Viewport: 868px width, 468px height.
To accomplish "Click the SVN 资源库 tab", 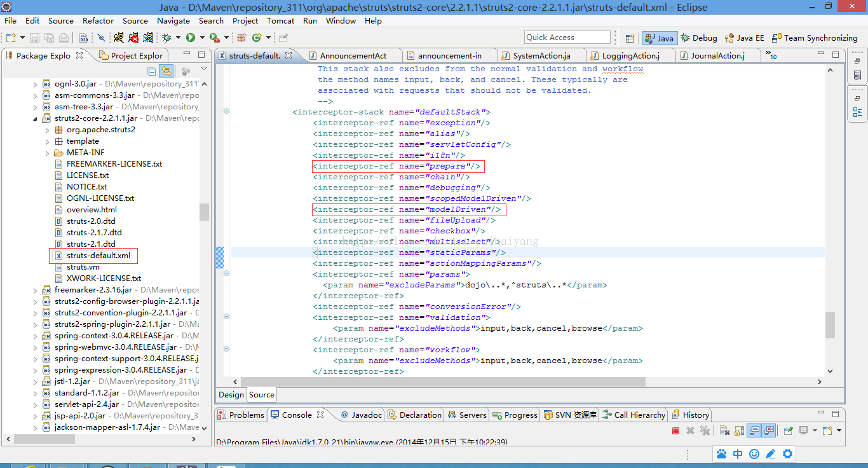I will pyautogui.click(x=569, y=415).
